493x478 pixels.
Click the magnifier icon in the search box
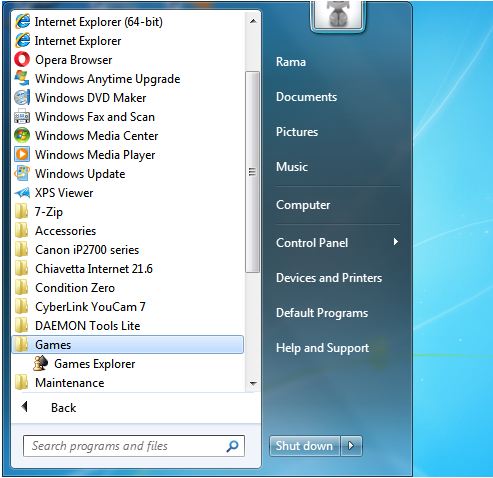232,446
